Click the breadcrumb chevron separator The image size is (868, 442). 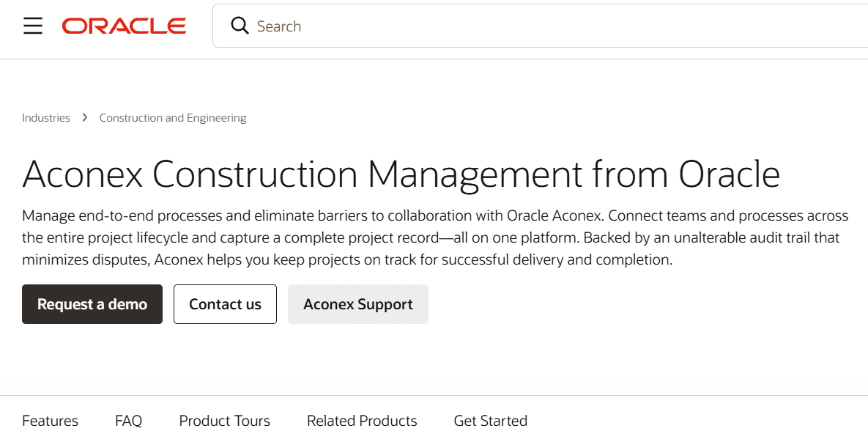(x=85, y=117)
